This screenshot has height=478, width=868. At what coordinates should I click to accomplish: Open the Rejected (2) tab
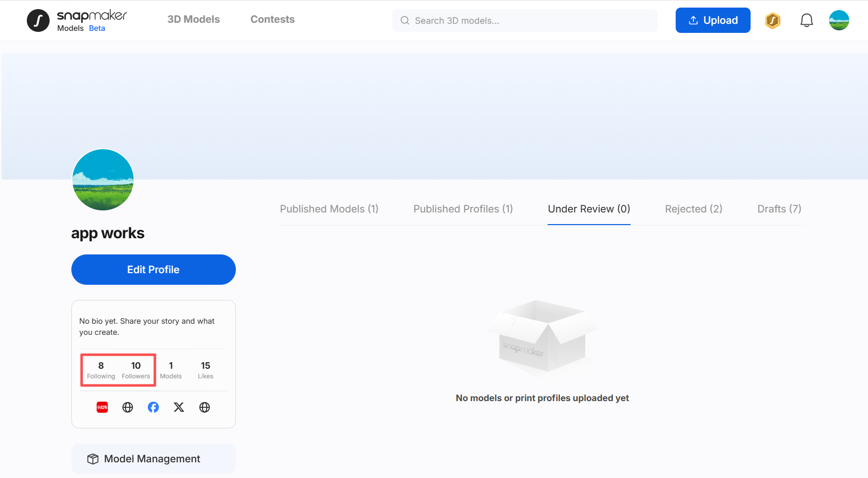click(693, 209)
